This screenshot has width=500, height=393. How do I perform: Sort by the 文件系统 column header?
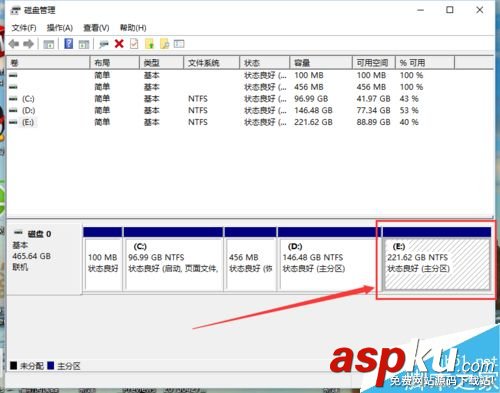coord(212,63)
